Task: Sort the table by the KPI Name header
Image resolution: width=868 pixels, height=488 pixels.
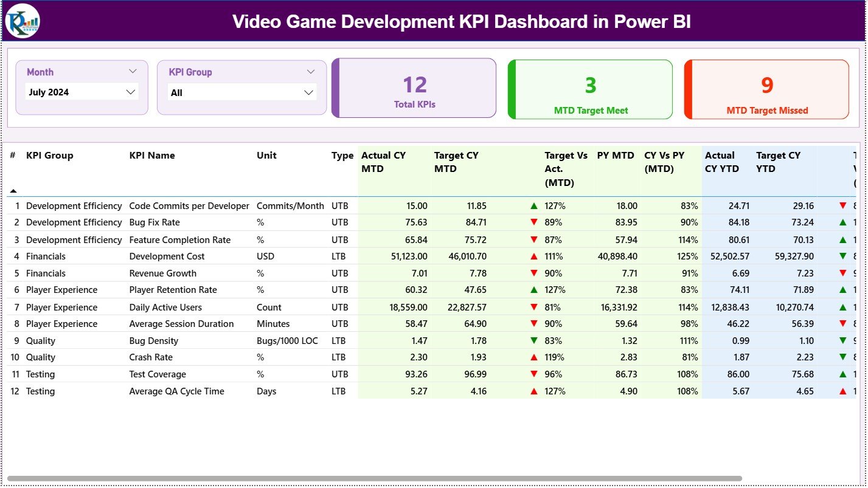Action: (x=151, y=156)
